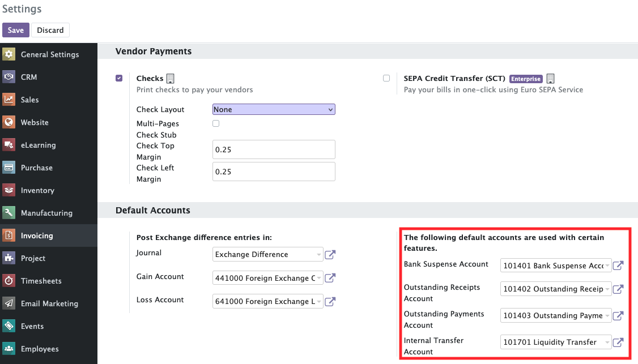Screen dimensions: 638x364
Task: Click into Check Top Margin field
Action: pos(274,149)
